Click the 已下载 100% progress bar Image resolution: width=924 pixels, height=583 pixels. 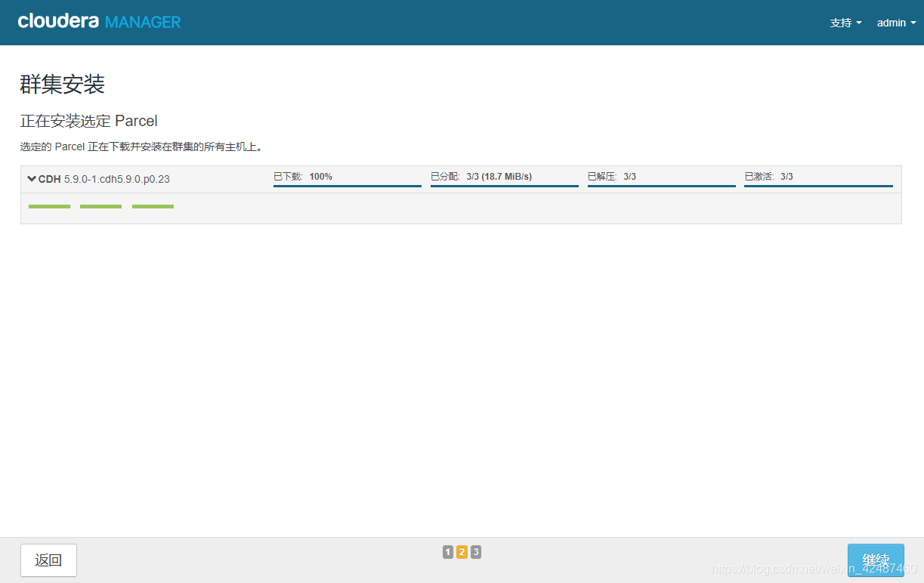(348, 186)
